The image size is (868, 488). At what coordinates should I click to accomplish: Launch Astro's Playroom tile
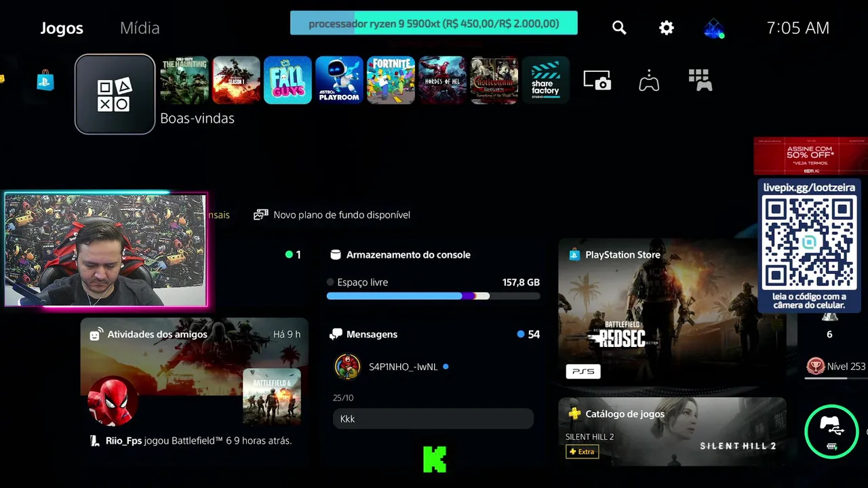tap(339, 80)
